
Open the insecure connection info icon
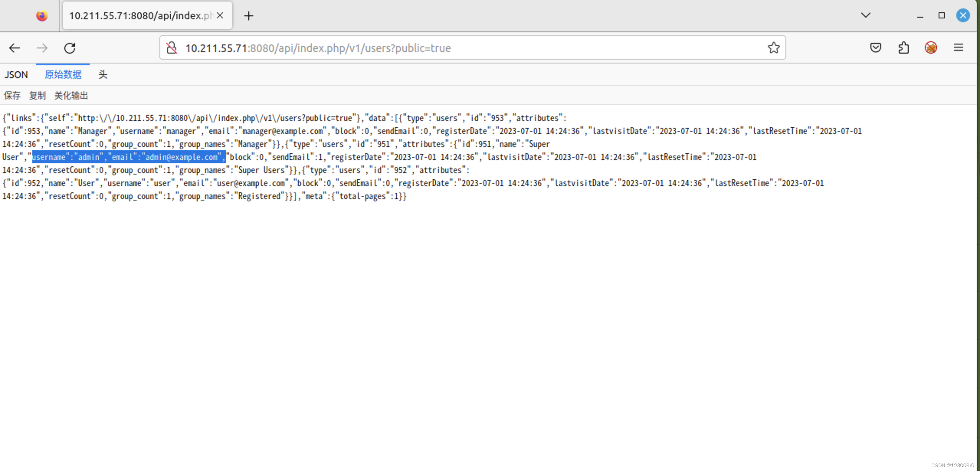click(172, 48)
